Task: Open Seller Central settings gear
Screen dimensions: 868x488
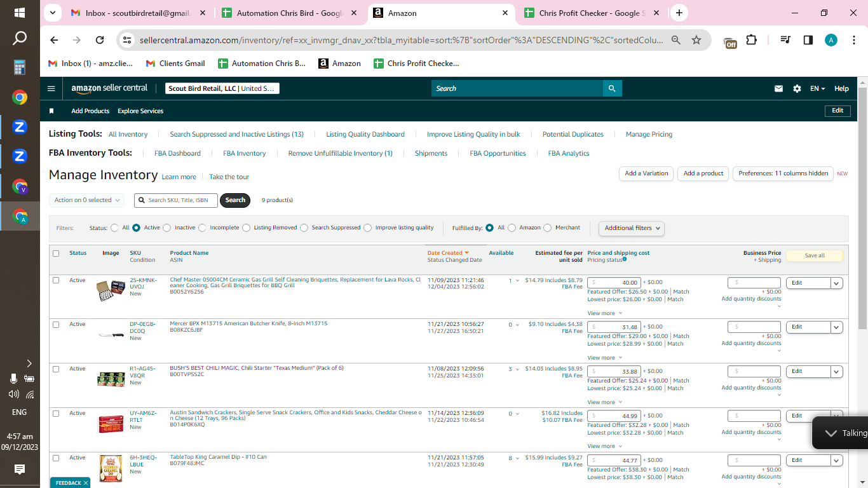Action: tap(797, 89)
